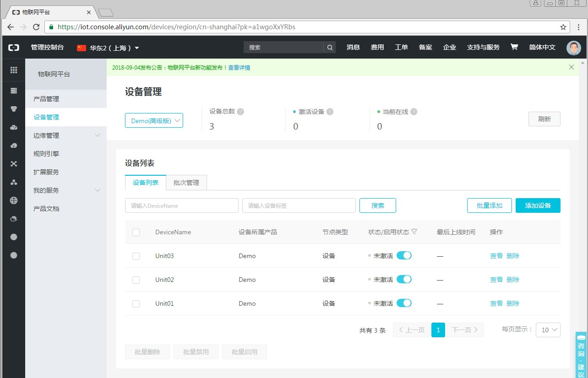The image size is (588, 378).
Task: Click the server stack icon in the sidebar
Action: (x=14, y=91)
